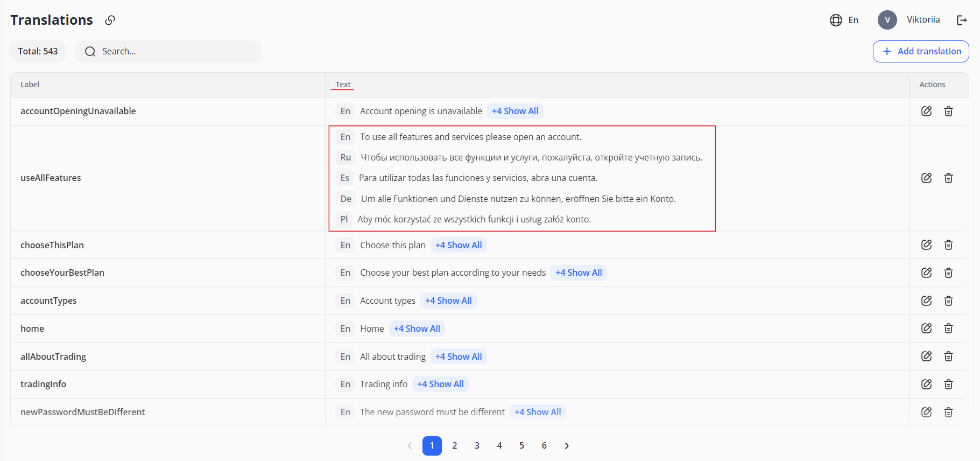Go to page 6

(x=544, y=445)
